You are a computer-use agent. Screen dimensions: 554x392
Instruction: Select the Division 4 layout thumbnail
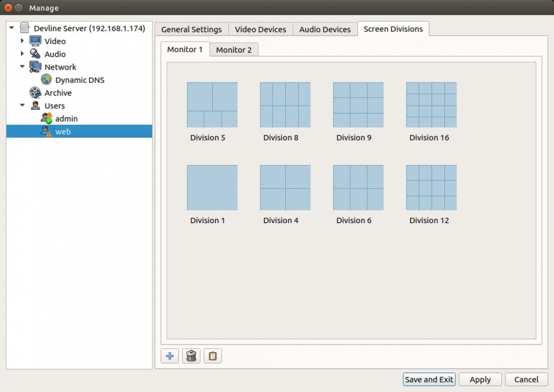point(285,188)
